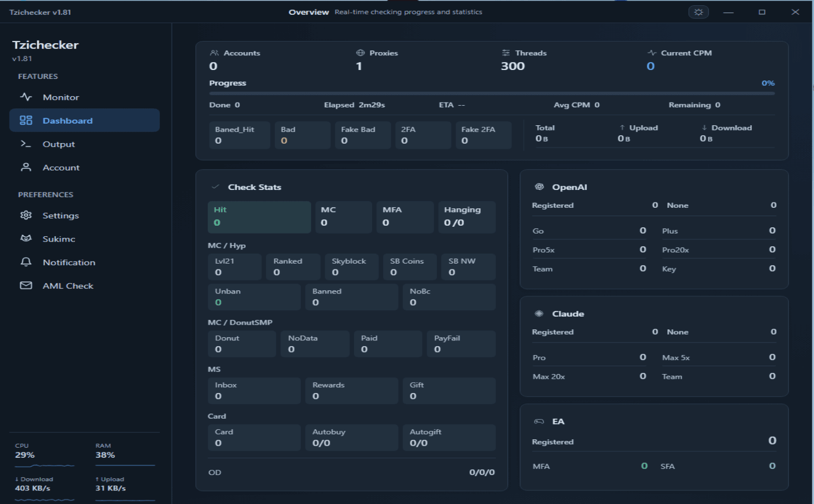The image size is (814, 504).
Task: Click the Check Stats checkmark icon
Action: pyautogui.click(x=215, y=187)
